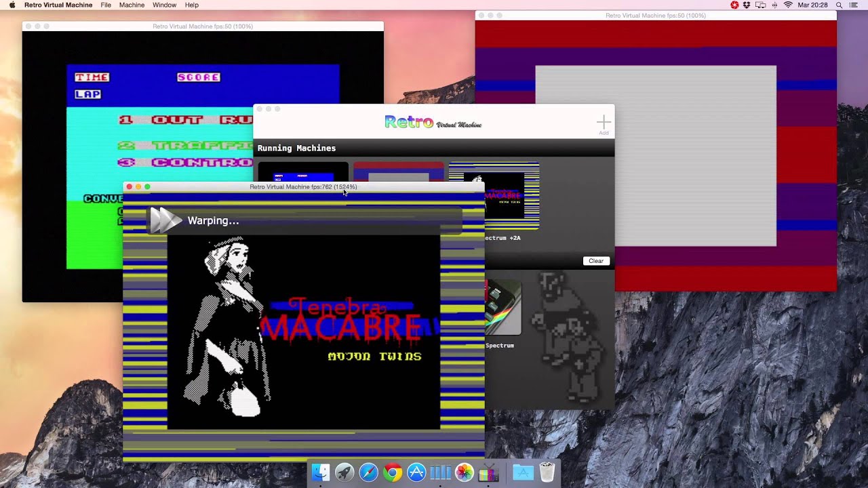Viewport: 868px width, 488px height.
Task: Click the red shutter menu bar icon
Action: (734, 5)
